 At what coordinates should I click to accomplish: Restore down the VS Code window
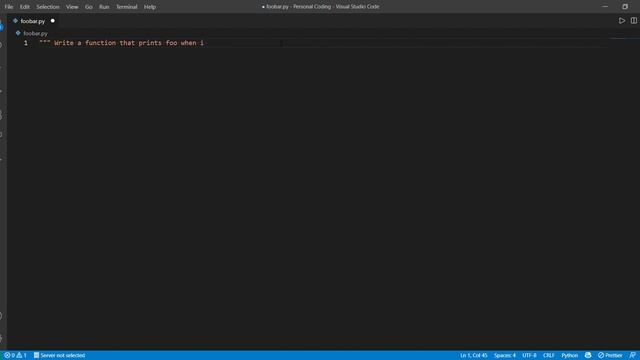coord(625,7)
